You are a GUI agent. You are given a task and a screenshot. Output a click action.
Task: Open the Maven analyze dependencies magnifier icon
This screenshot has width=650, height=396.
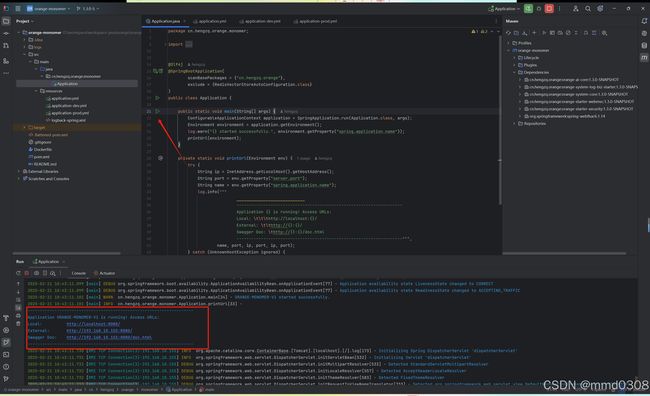tap(604, 33)
